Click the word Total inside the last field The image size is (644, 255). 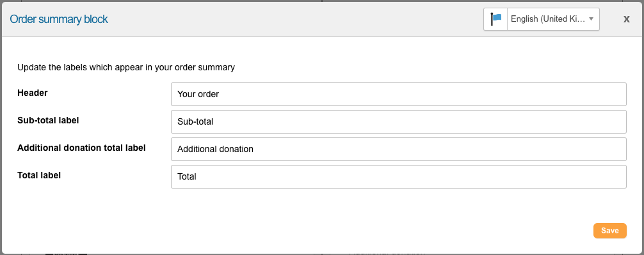tap(187, 176)
